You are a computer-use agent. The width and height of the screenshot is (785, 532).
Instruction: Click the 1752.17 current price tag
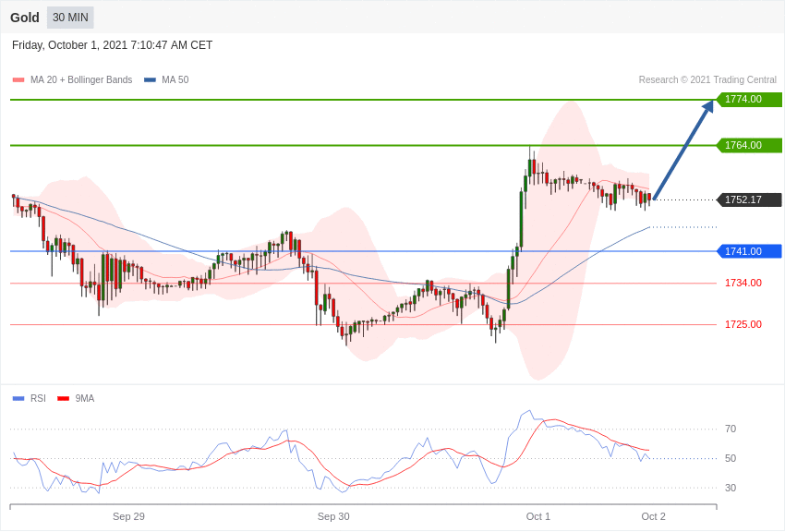coord(749,199)
